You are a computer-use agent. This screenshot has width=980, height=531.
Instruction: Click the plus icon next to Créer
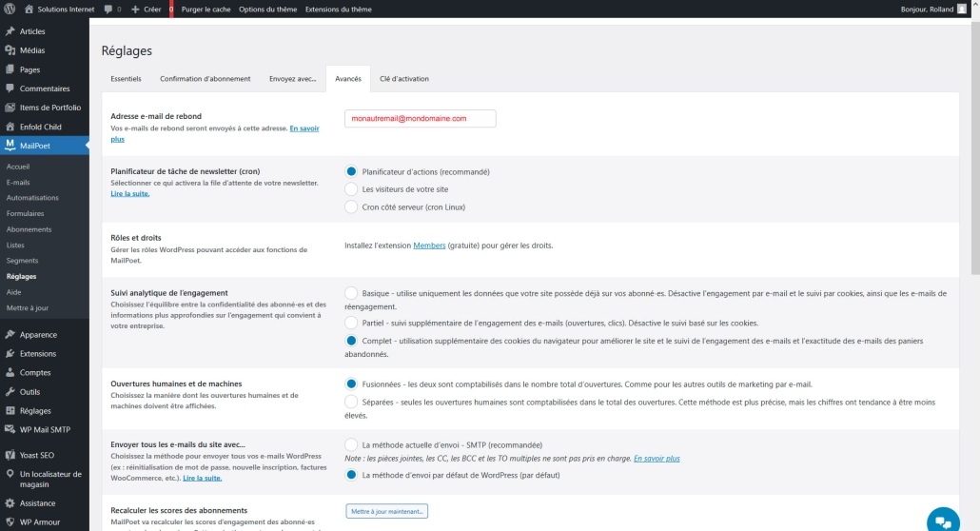click(x=135, y=10)
